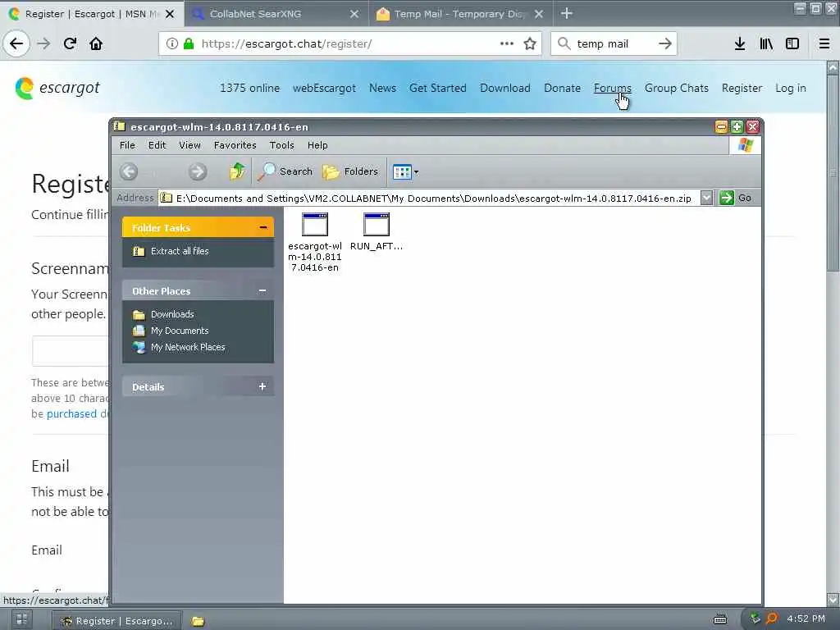The image size is (840, 630).
Task: Open the explorer Edit menu
Action: pos(157,145)
